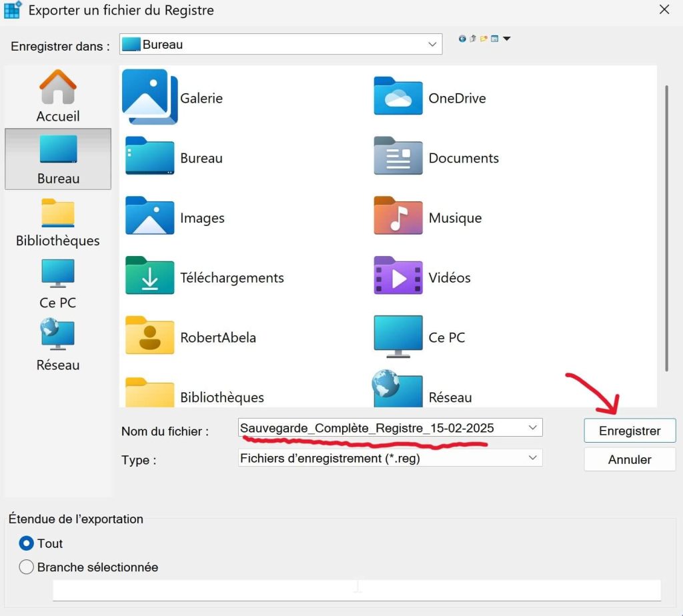The image size is (683, 616).
Task: Open the Téléchargements folder
Action: [x=232, y=277]
